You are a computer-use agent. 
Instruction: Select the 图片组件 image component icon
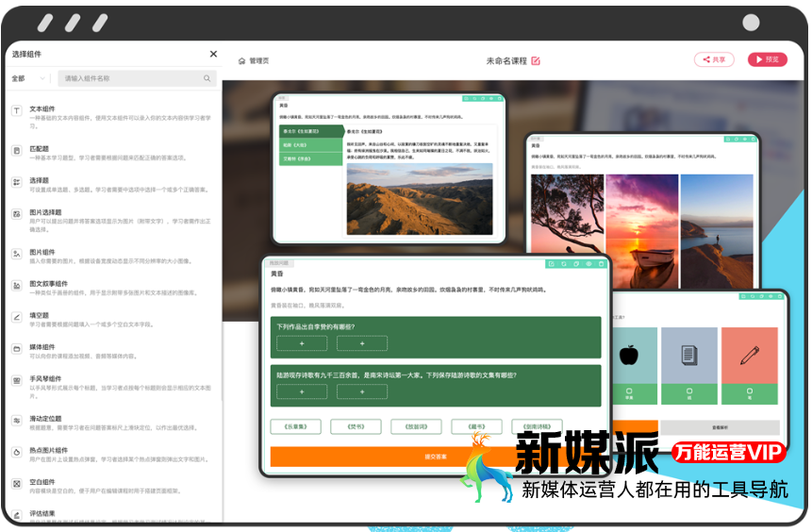17,254
